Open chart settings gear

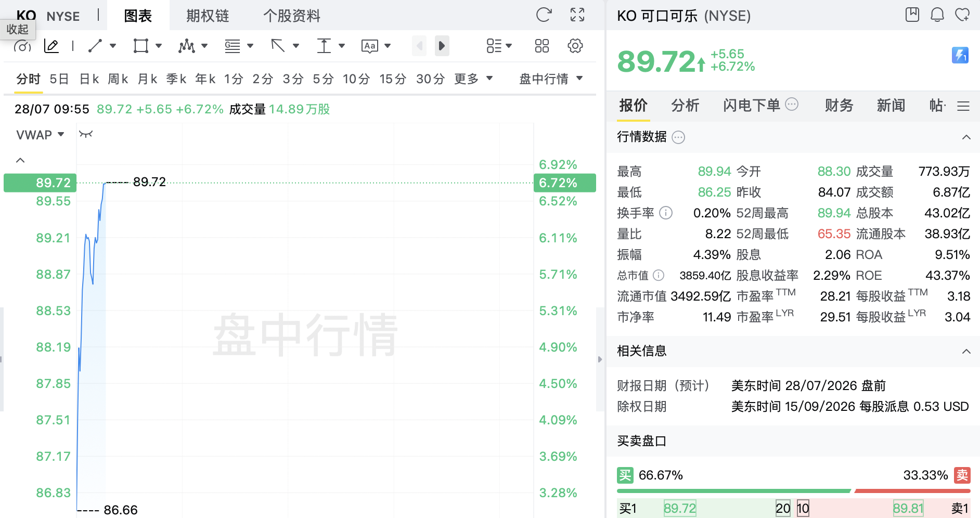point(575,46)
